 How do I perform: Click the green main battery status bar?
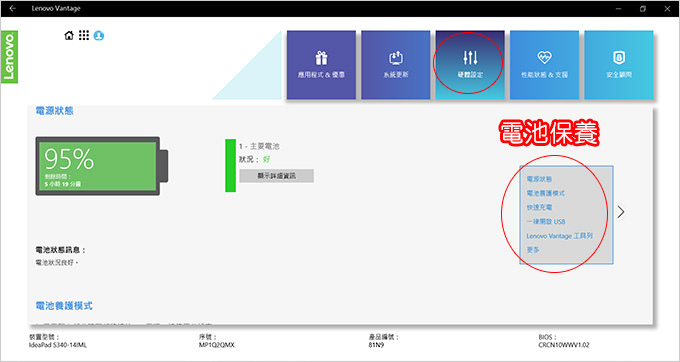tap(230, 165)
